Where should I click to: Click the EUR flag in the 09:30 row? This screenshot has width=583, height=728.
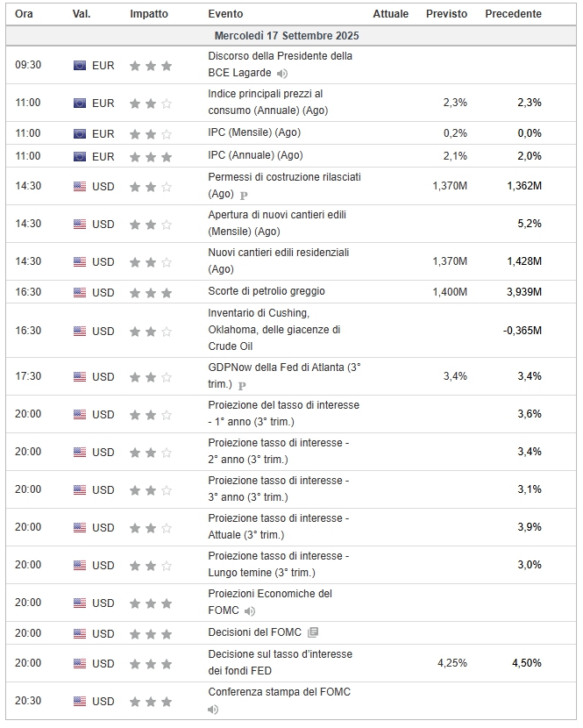tap(80, 65)
